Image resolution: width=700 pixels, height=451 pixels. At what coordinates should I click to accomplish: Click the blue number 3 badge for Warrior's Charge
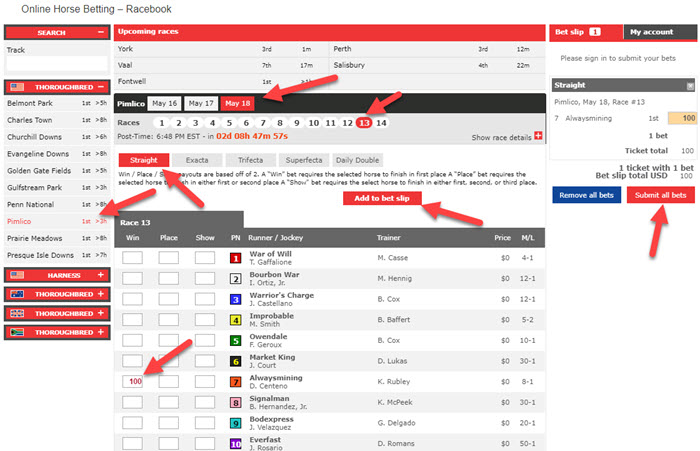(236, 299)
